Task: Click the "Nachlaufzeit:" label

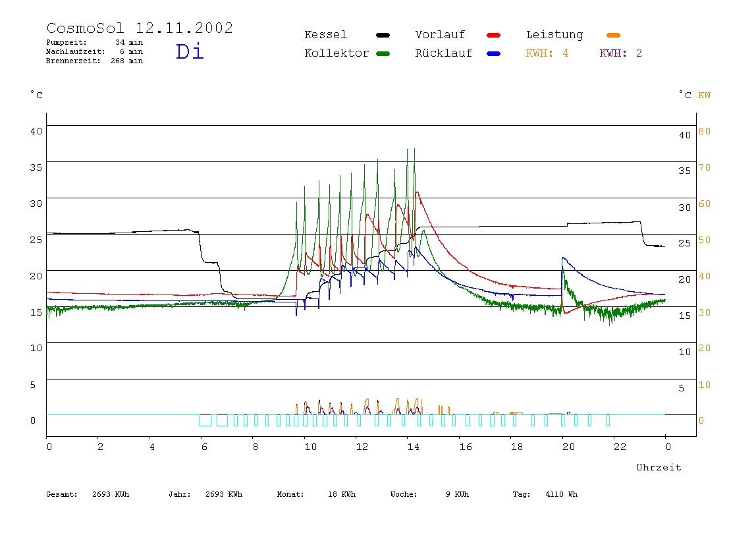Action: tap(76, 51)
